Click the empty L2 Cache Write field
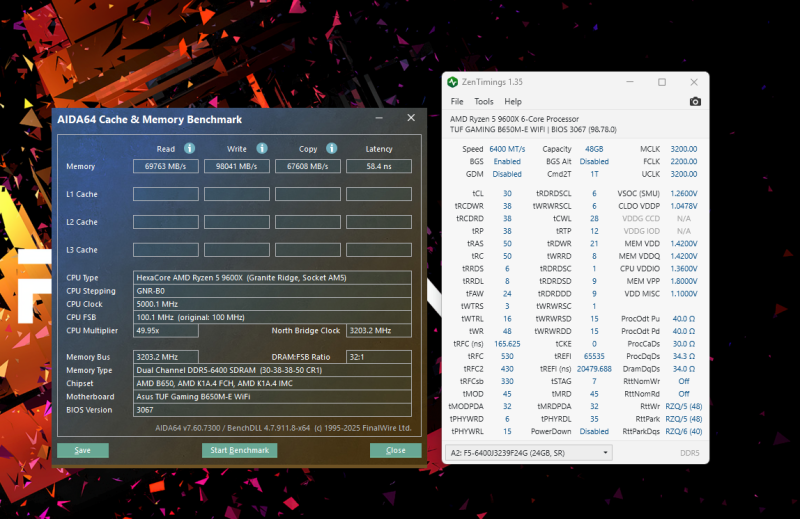 pos(237,222)
